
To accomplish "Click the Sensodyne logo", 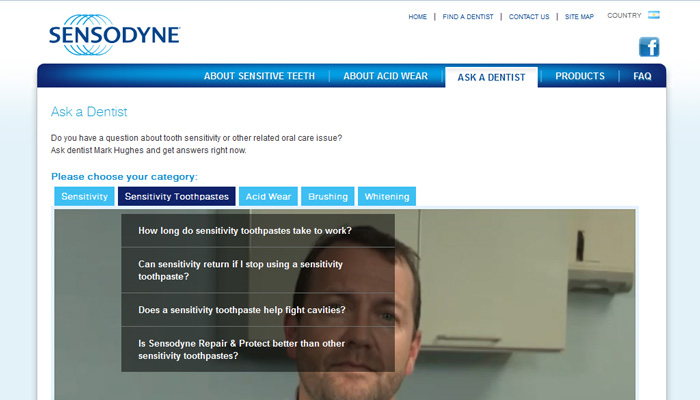I will 114,35.
